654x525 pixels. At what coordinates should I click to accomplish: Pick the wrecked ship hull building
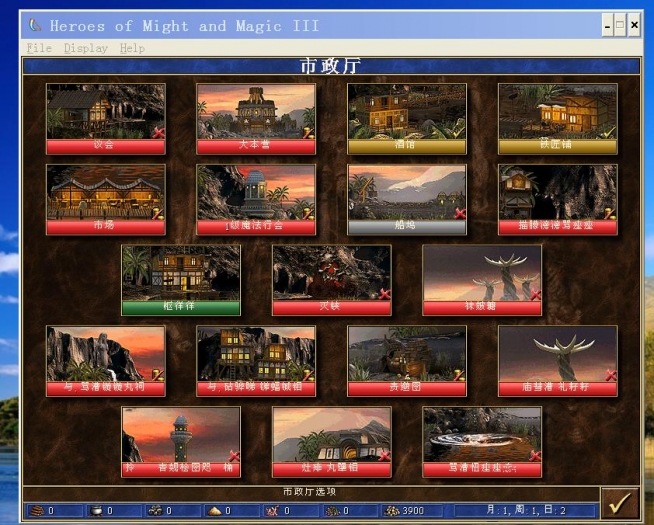pos(407,361)
